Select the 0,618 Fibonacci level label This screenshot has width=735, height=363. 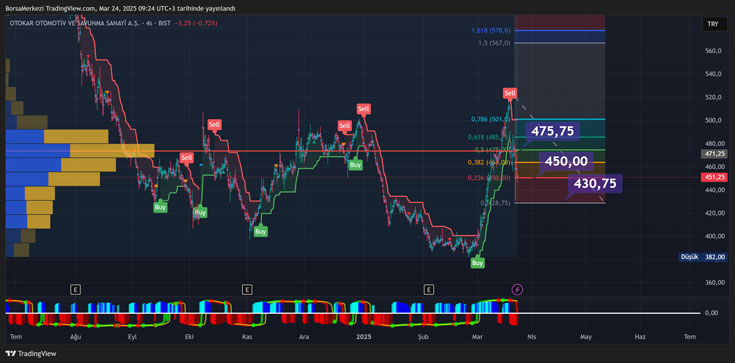(x=489, y=137)
